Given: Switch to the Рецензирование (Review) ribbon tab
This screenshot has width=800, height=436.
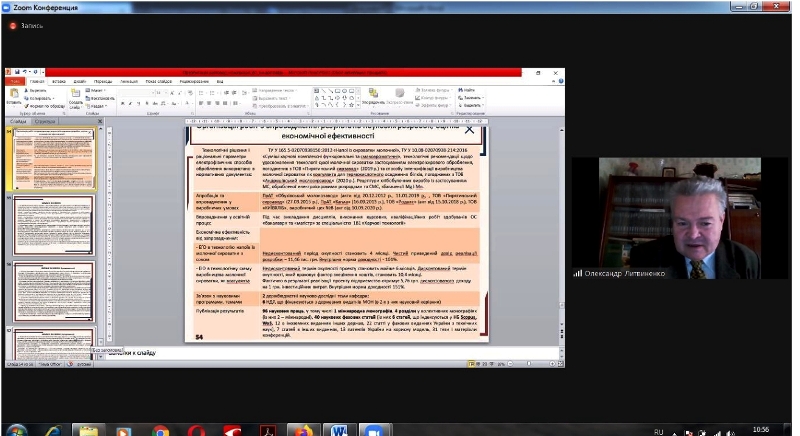Looking at the screenshot, I should (x=194, y=81).
